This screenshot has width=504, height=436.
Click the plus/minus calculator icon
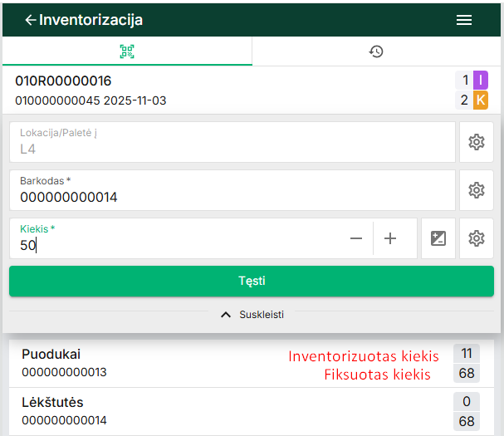[438, 238]
